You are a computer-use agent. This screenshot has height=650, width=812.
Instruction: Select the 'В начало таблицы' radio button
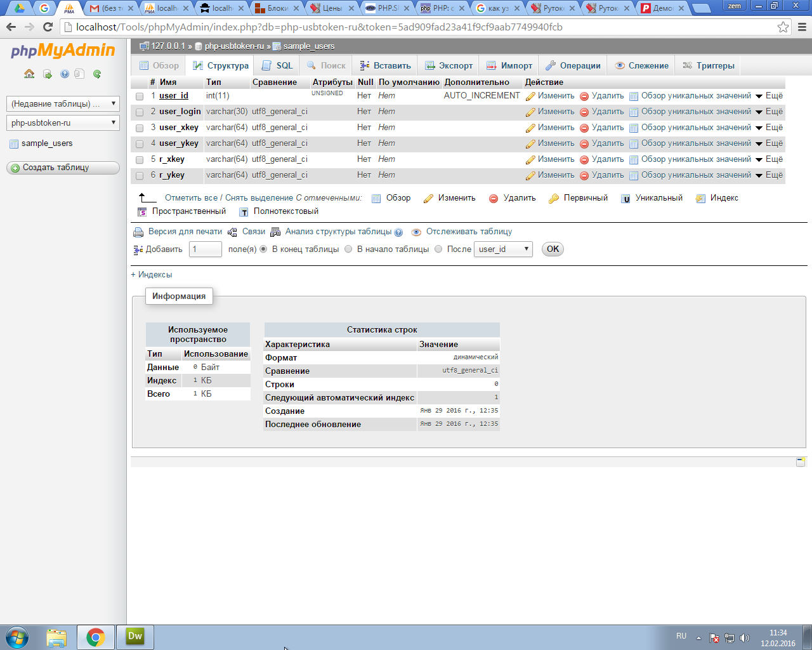click(x=348, y=249)
